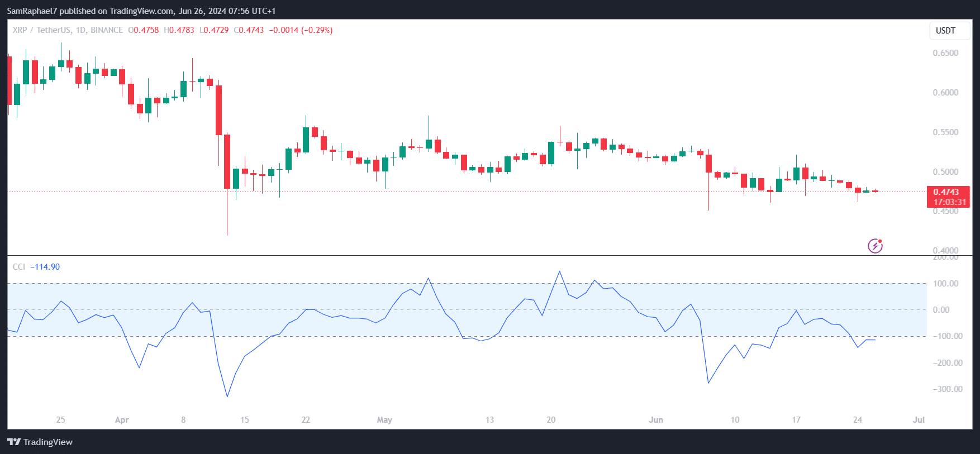980x454 pixels.
Task: Click the High price value H0.4783
Action: click(179, 30)
